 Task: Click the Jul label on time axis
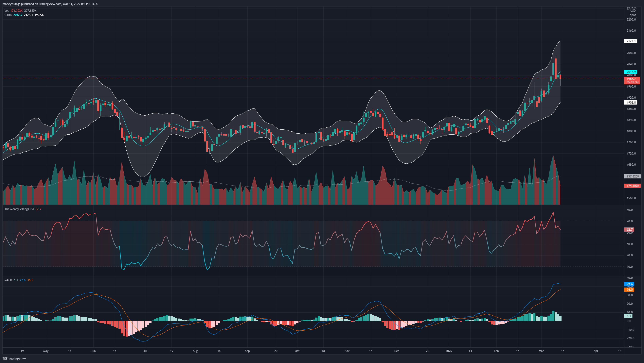(x=145, y=351)
